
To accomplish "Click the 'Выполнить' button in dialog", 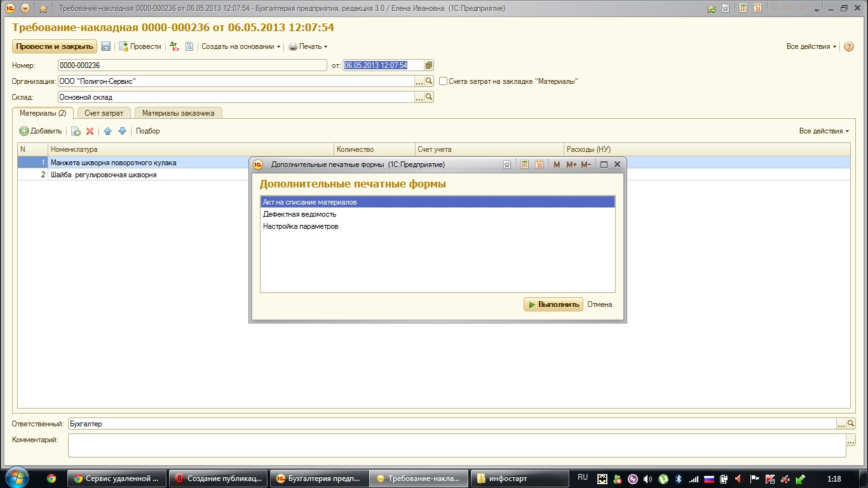I will pos(553,304).
